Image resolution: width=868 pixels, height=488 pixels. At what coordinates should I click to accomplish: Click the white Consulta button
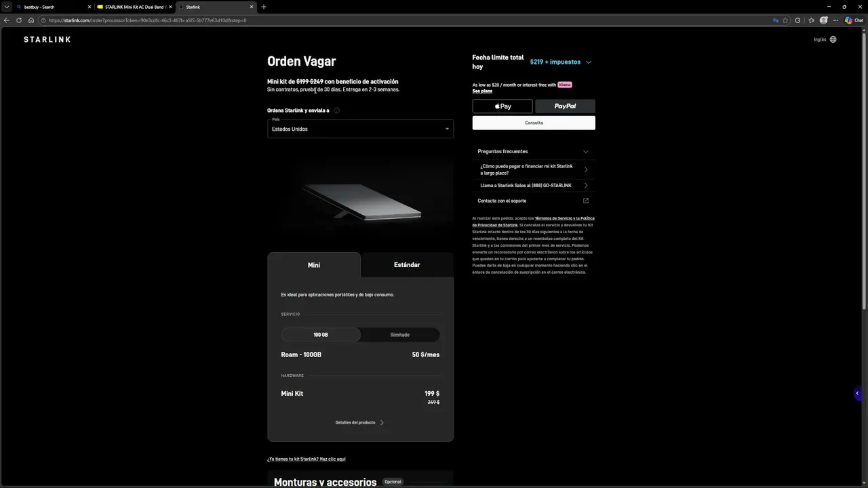click(534, 123)
